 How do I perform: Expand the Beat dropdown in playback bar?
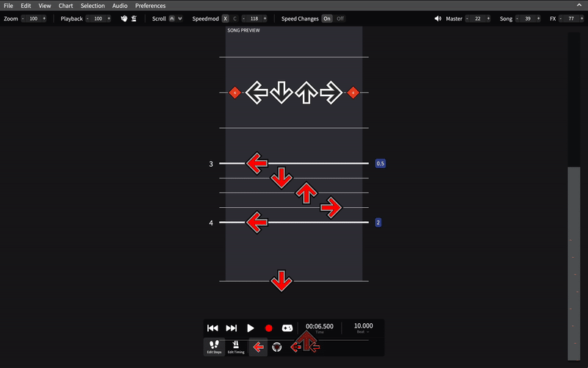(363, 332)
